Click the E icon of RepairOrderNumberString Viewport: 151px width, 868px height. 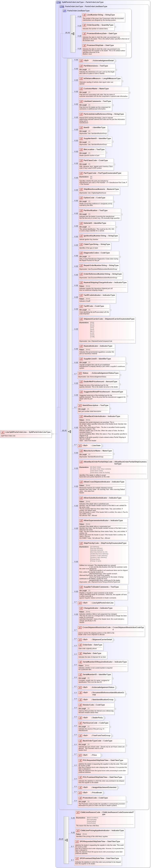(81, 265)
